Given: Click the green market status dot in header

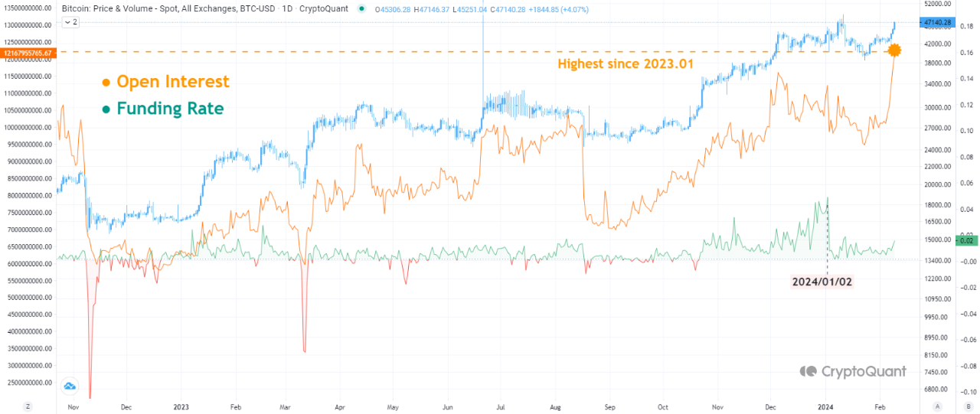Looking at the screenshot, I should (361, 9).
